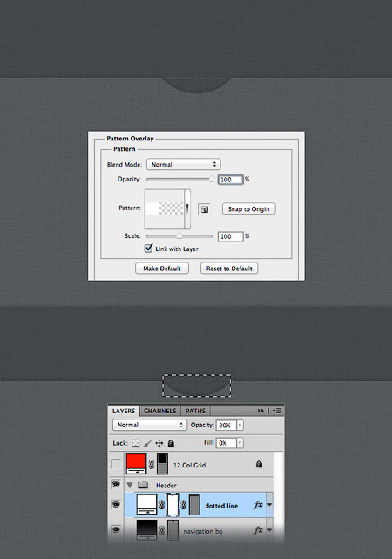The image size is (392, 559).
Task: Click the Header group folder icon
Action: click(143, 485)
